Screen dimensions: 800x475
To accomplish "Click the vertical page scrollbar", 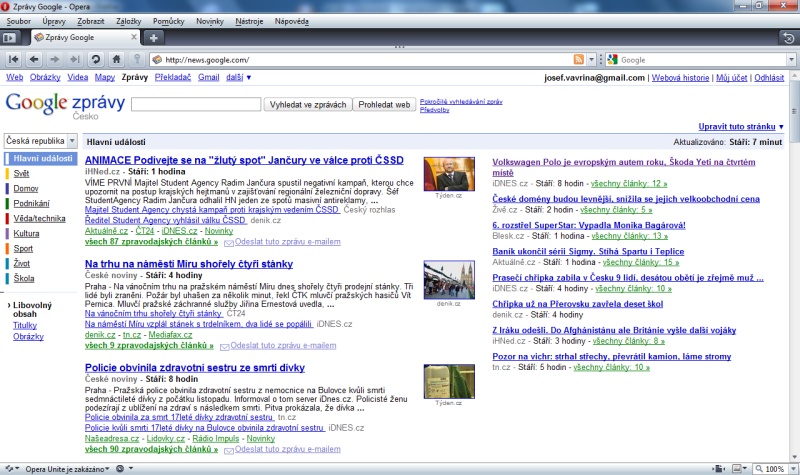I will pyautogui.click(x=794, y=265).
